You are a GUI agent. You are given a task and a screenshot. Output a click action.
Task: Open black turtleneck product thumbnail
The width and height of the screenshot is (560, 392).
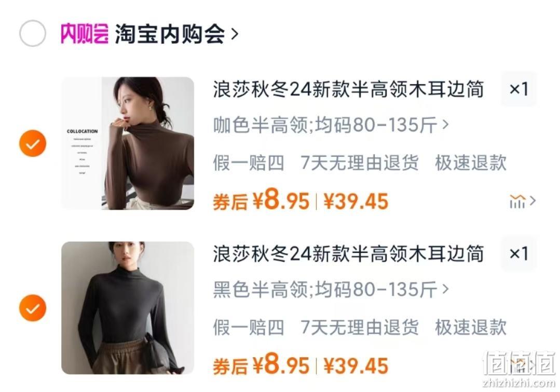click(128, 308)
